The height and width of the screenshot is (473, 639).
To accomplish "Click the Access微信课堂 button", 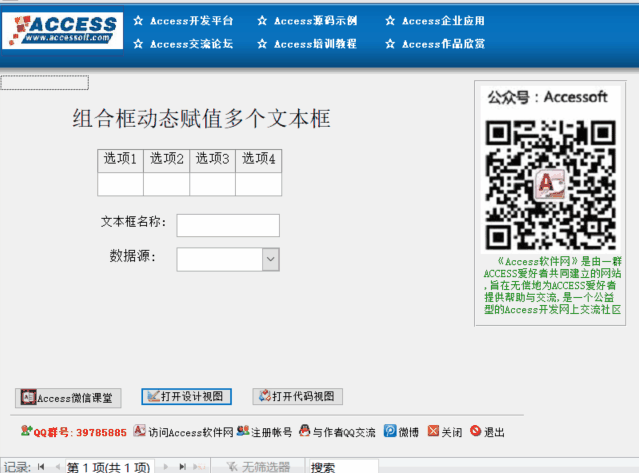I will 68,398.
